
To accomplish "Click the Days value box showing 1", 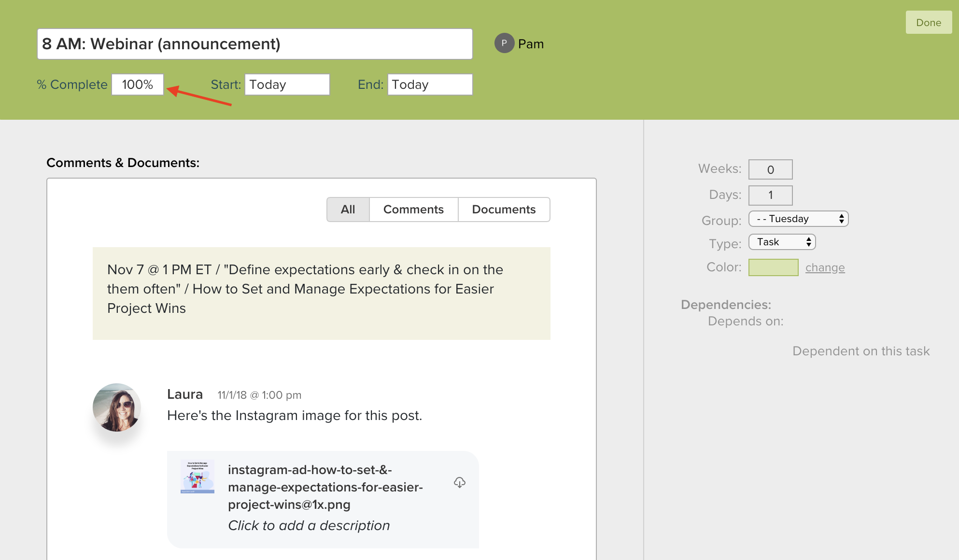I will [x=770, y=195].
